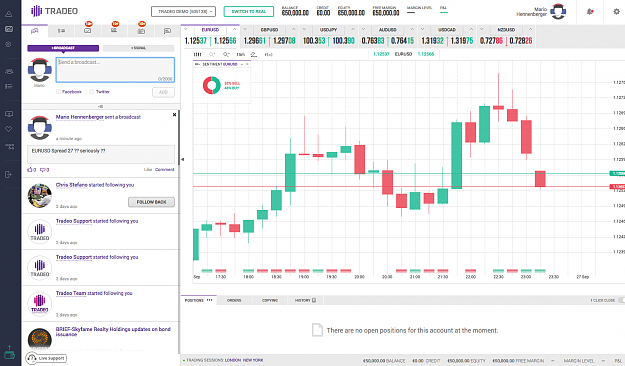Open BRIEF-Skyfame Realty Holdings news link

point(113,332)
